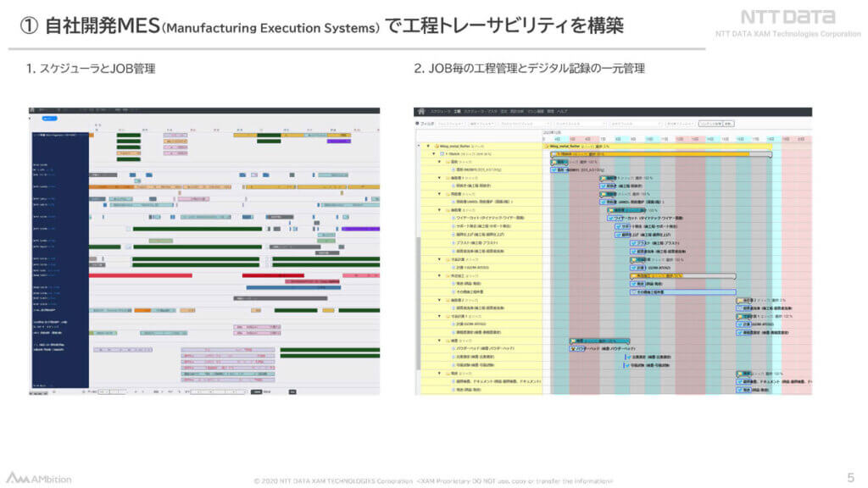This screenshot has width=868, height=488.
Task: Toggle the サポート除去 checkmark on the Gantt chart
Action: click(x=618, y=226)
